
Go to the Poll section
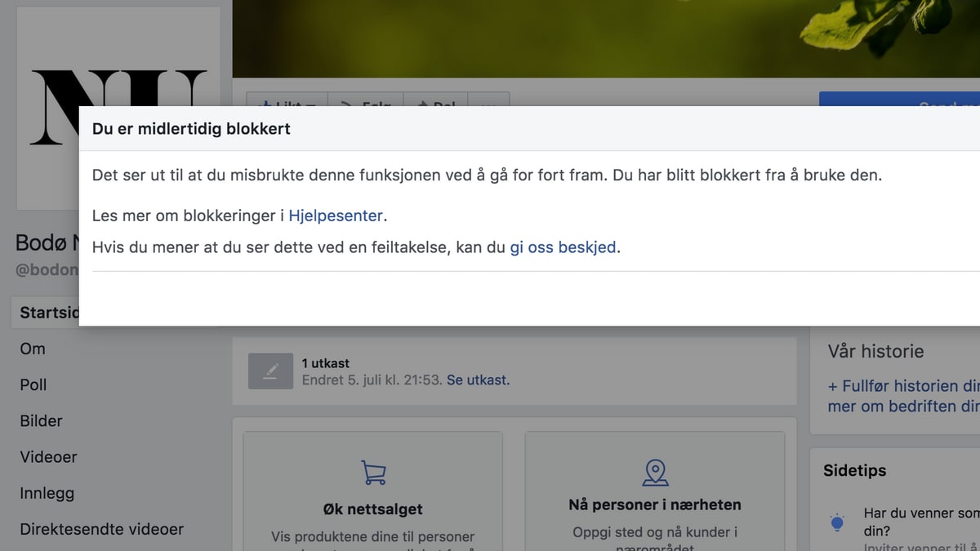[33, 384]
